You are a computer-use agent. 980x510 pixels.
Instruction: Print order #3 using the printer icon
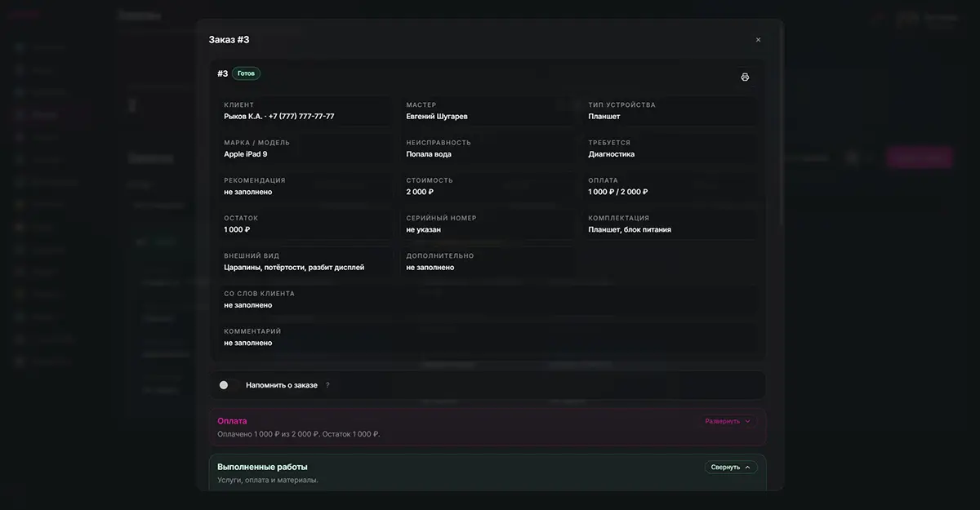(x=745, y=77)
